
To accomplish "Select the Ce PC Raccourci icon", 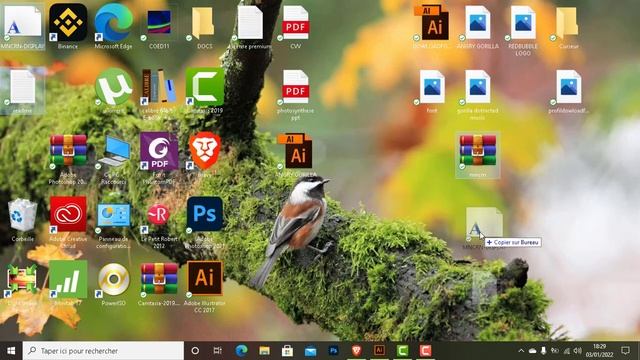I will [113, 158].
